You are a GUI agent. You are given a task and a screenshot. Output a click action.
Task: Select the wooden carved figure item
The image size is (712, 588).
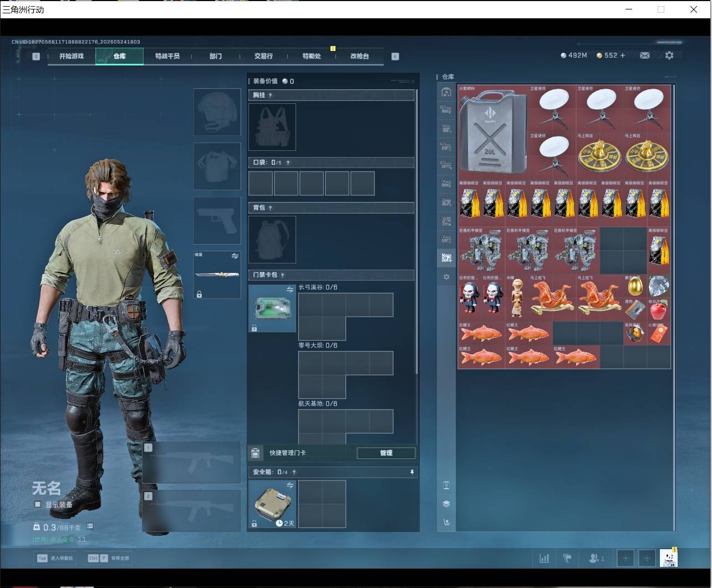(x=517, y=298)
